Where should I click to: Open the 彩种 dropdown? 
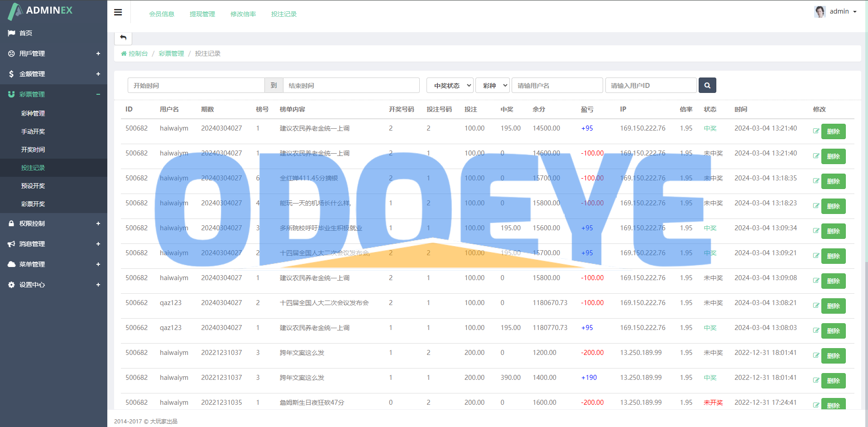[493, 85]
